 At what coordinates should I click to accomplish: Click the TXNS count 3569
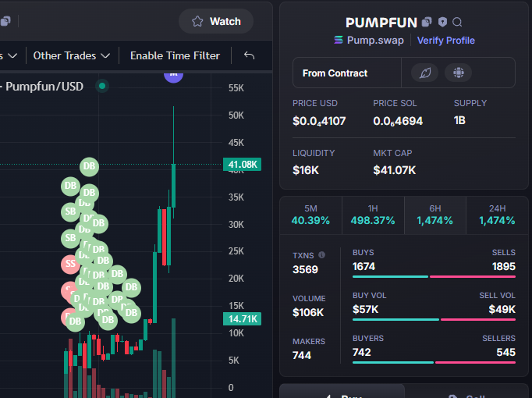click(x=305, y=270)
